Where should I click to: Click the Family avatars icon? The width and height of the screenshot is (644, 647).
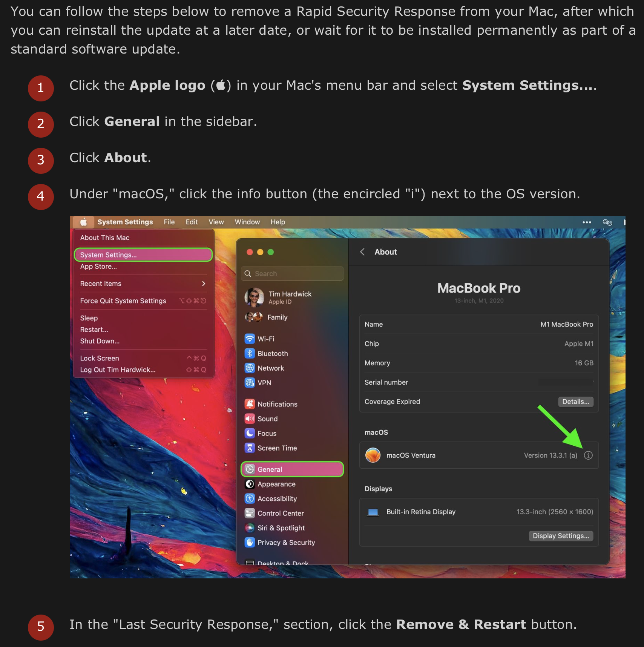point(254,317)
